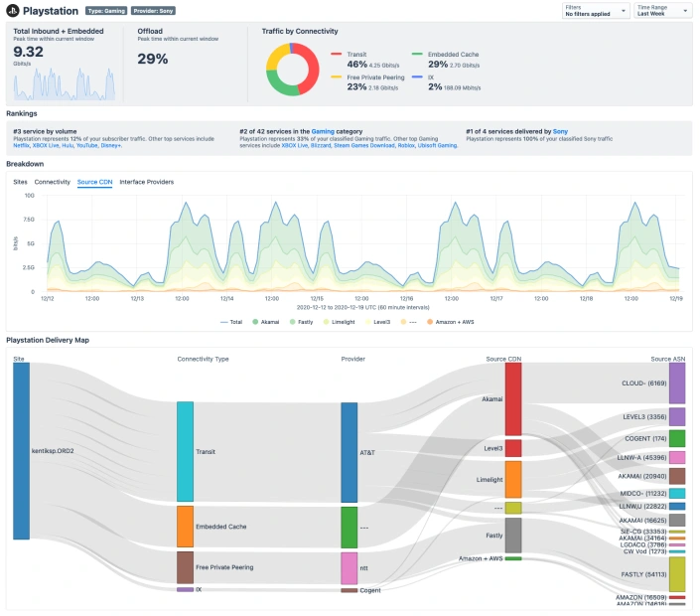The width and height of the screenshot is (700, 616).
Task: Follow the Gaming category link
Action: click(323, 131)
